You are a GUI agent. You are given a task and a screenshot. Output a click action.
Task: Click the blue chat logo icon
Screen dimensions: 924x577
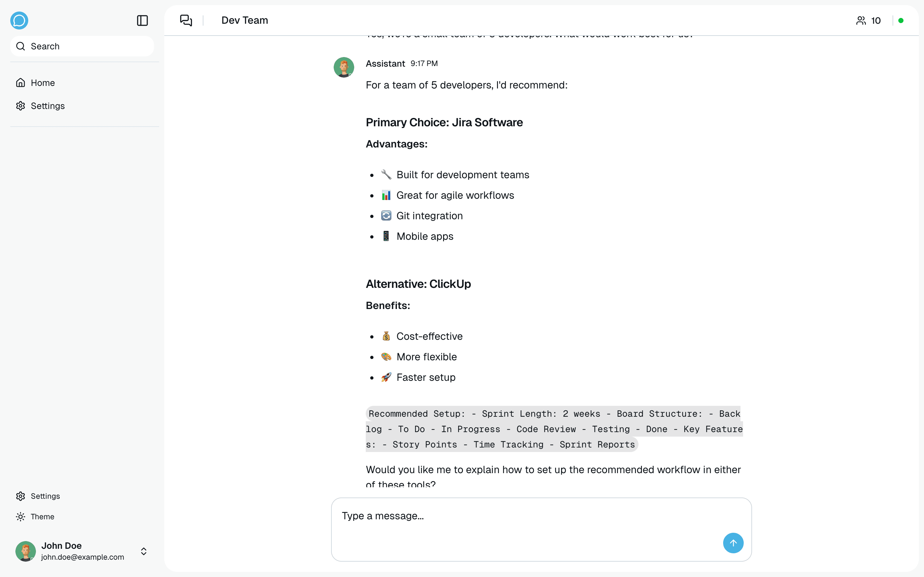pos(19,21)
